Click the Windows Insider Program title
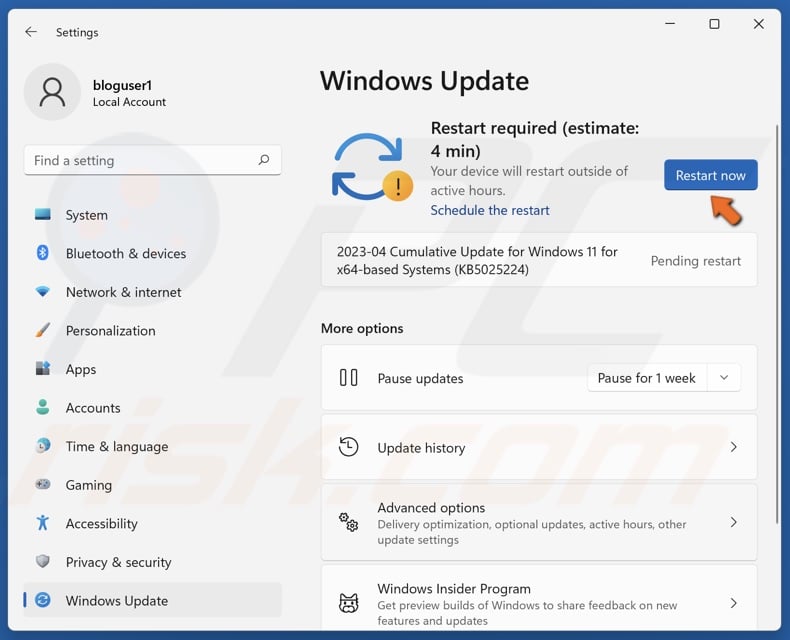 point(454,589)
